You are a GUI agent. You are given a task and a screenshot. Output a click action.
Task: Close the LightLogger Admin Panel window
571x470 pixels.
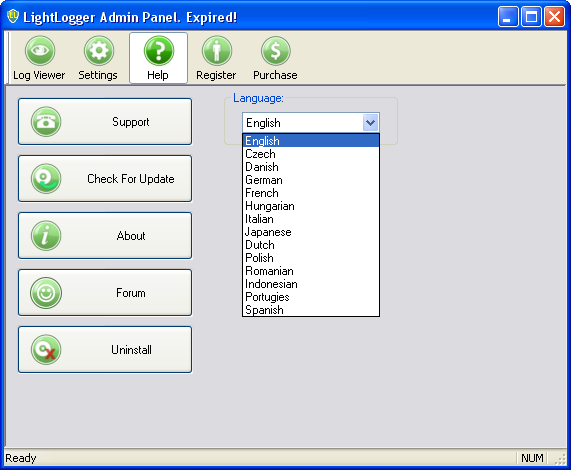(x=554, y=16)
